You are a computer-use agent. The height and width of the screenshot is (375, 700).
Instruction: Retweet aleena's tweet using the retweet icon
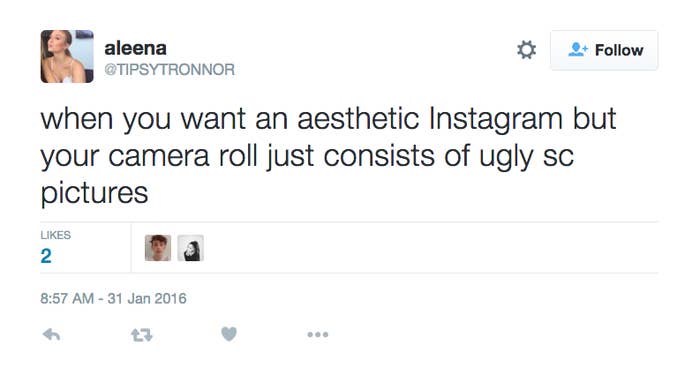(x=142, y=335)
